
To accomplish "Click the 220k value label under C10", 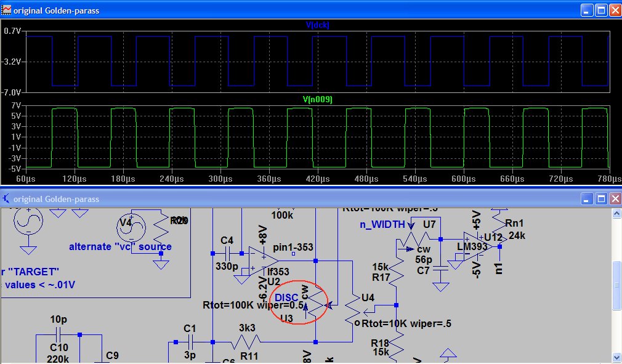I will (x=57, y=359).
